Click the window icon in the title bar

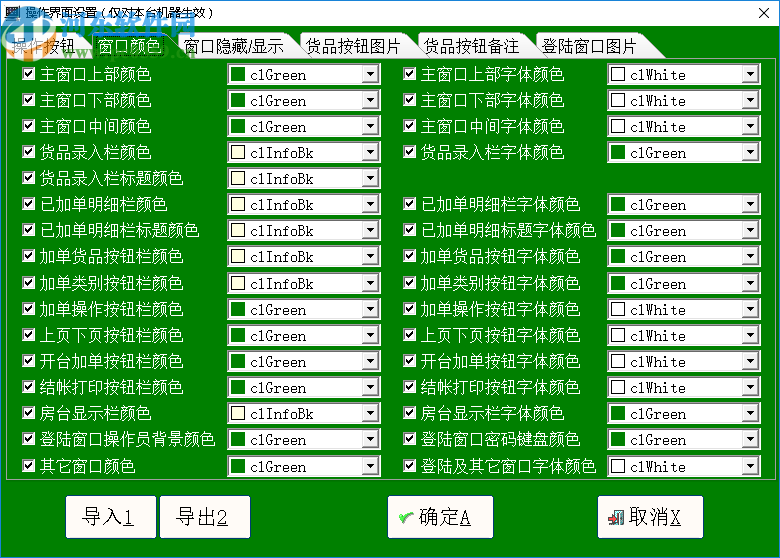click(x=13, y=12)
